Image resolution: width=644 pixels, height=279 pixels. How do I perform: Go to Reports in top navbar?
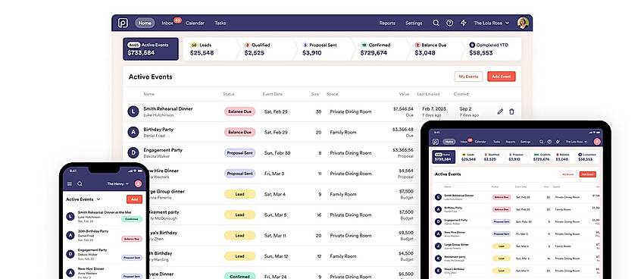pyautogui.click(x=387, y=23)
